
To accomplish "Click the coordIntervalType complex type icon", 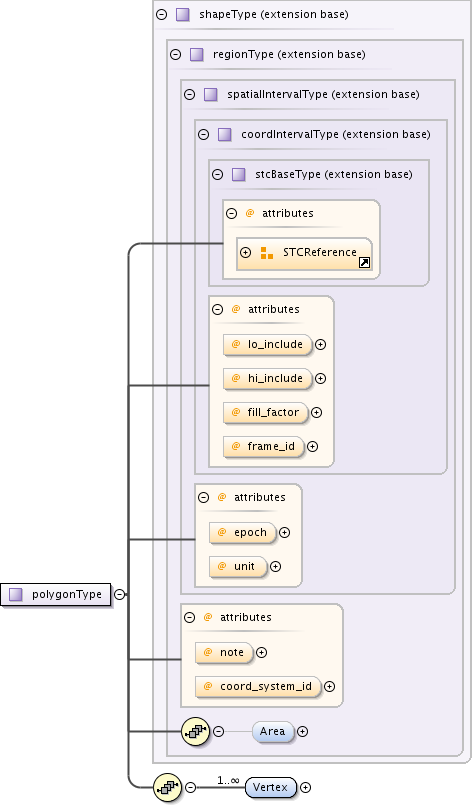I will pyautogui.click(x=224, y=134).
